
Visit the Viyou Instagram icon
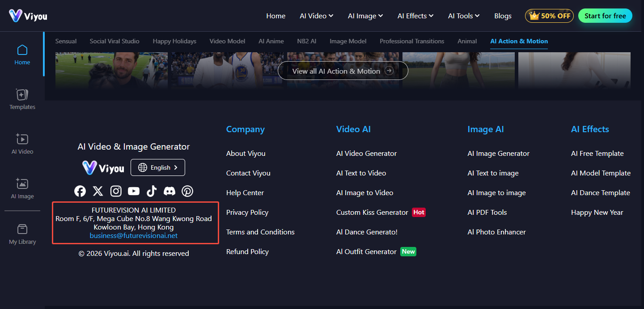pos(116,191)
